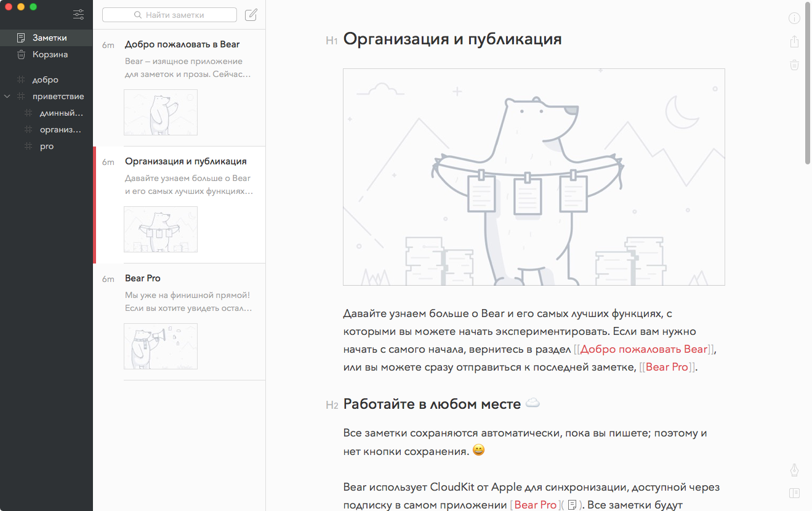Move note to trash with trash icon
Viewport: 812px width, 511px height.
click(795, 65)
